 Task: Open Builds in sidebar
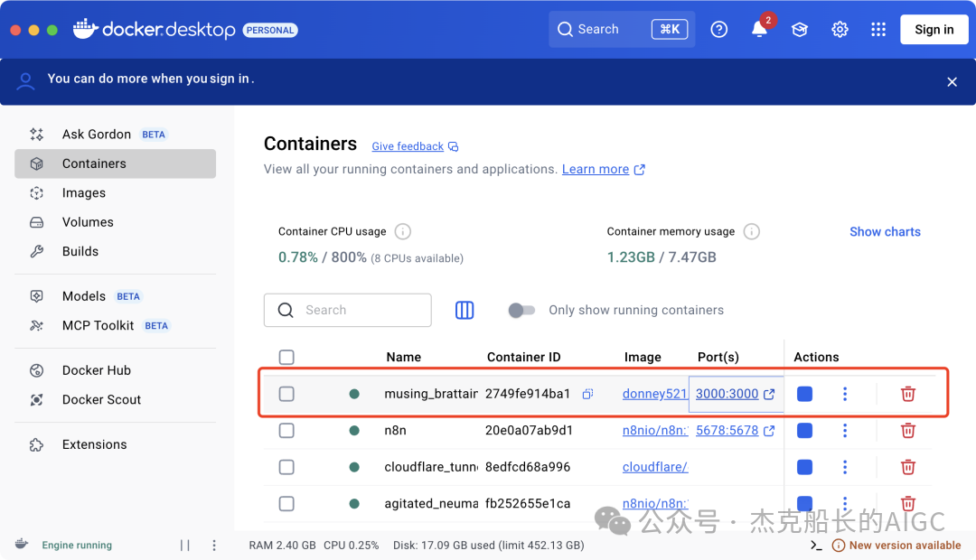(115, 251)
